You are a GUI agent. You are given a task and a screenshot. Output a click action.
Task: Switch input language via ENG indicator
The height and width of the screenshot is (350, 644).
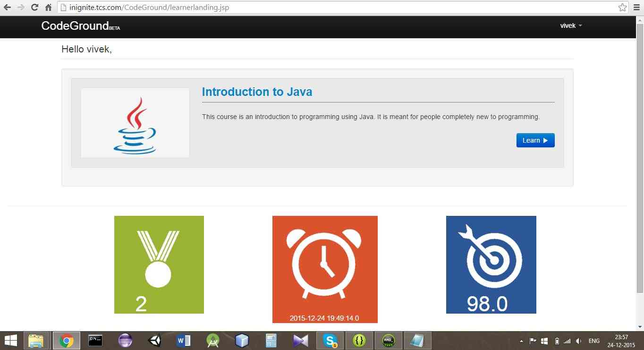tap(593, 341)
